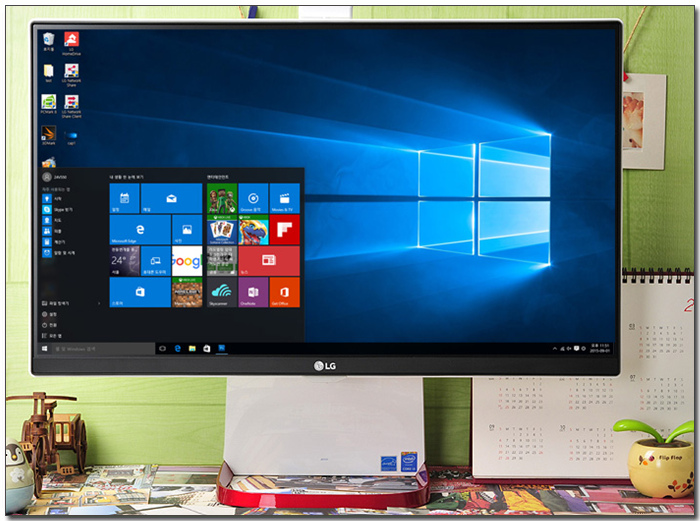
Task: Expand the File Explorer jump list arrow
Action: 99,304
